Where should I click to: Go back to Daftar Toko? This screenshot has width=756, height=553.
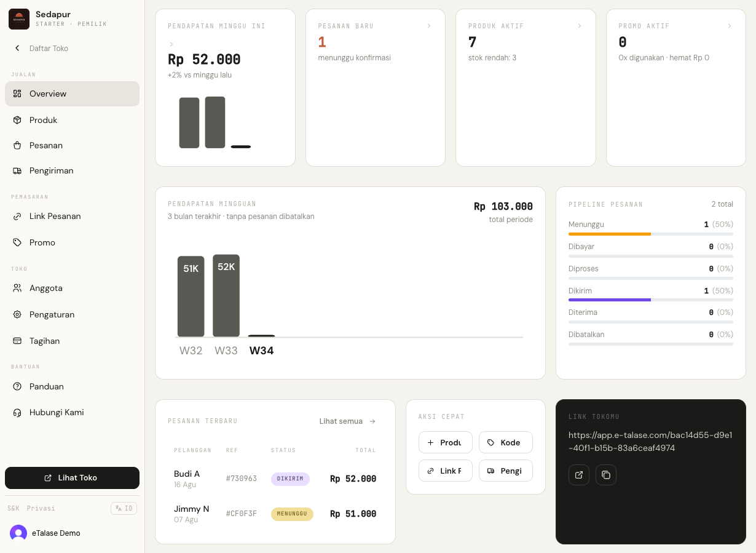pos(49,48)
